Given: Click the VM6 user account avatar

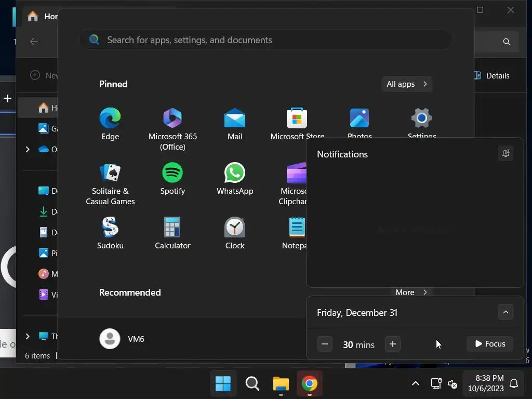Looking at the screenshot, I should [110, 339].
